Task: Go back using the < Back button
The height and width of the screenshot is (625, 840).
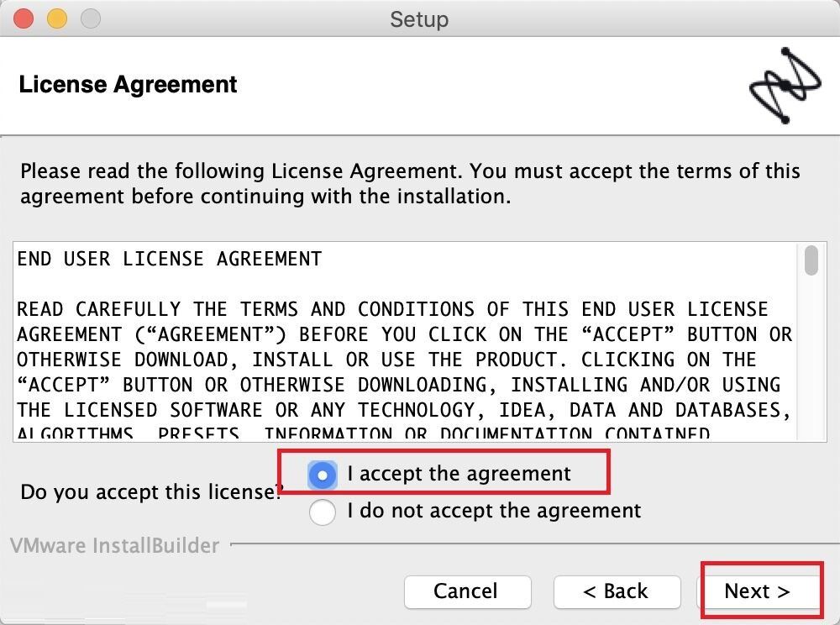Action: tap(617, 591)
